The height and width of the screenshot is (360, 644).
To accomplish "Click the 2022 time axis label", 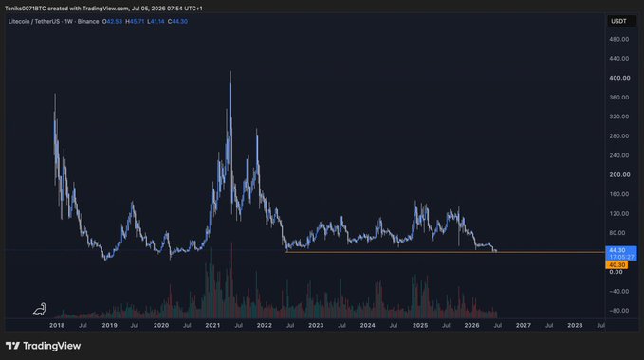I will click(264, 325).
